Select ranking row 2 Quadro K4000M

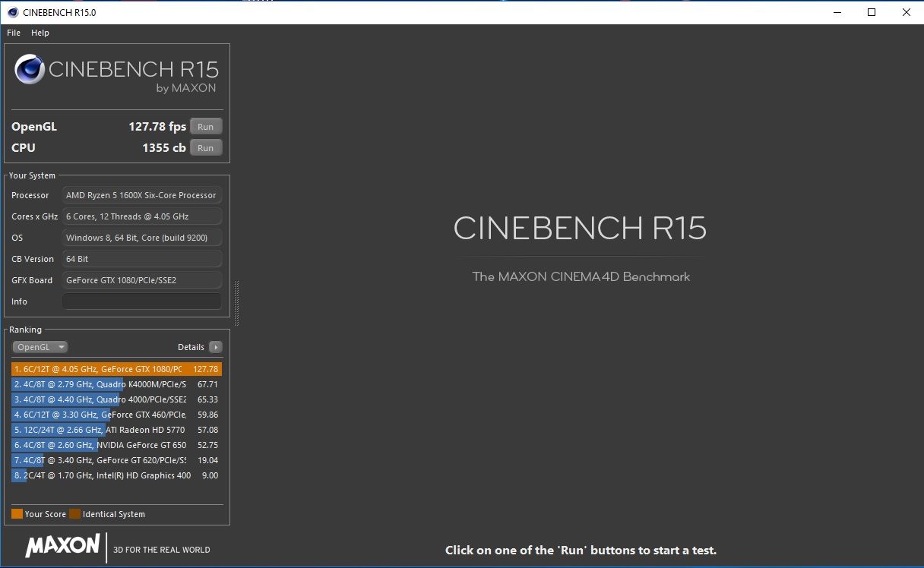pos(117,384)
